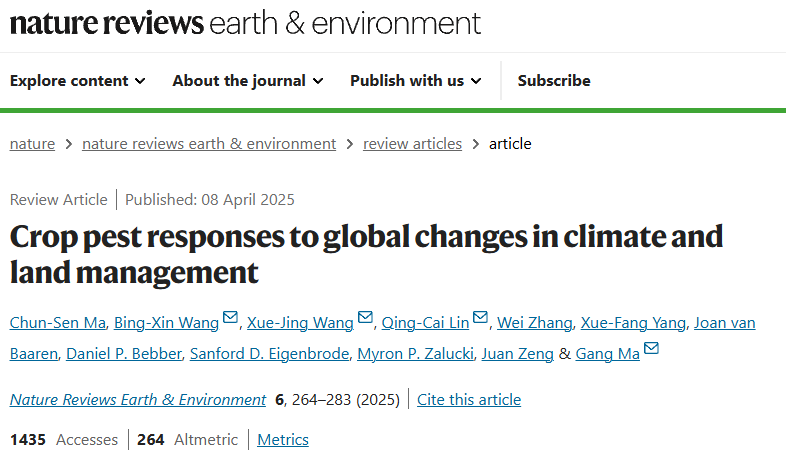
Task: Expand the Explore content dropdown
Action: 78,81
